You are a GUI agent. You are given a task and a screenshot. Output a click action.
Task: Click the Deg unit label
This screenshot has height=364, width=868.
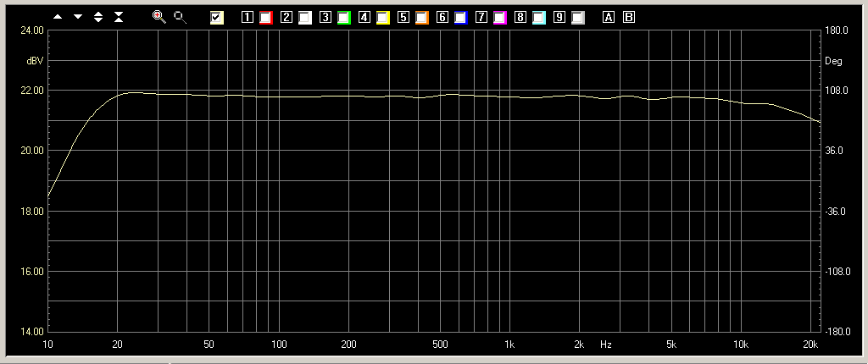coord(834,61)
